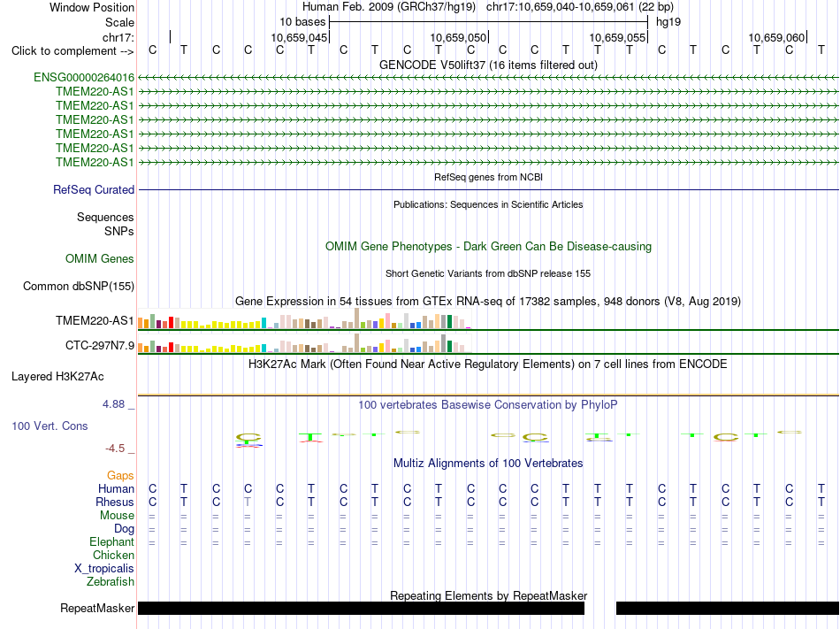Select the Dog alignment row label
This screenshot has width=840, height=629.
[124, 529]
